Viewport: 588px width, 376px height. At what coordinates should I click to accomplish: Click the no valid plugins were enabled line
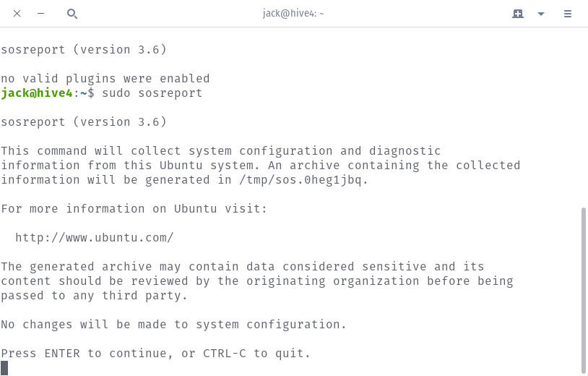pyautogui.click(x=105, y=79)
